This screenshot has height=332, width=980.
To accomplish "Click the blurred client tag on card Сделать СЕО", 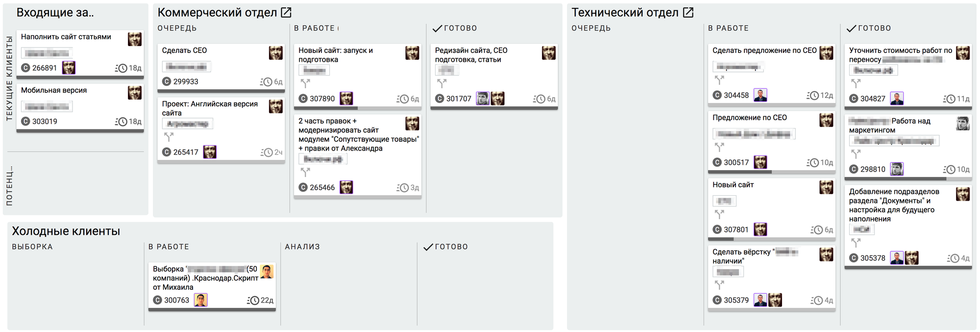I will (186, 67).
